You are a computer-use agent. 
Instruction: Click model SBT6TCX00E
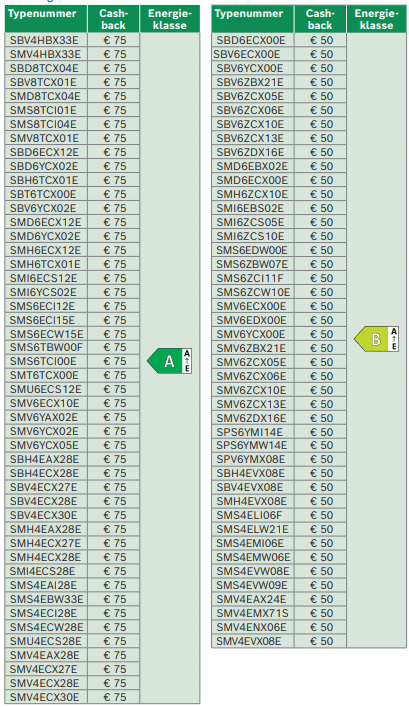[x=43, y=194]
